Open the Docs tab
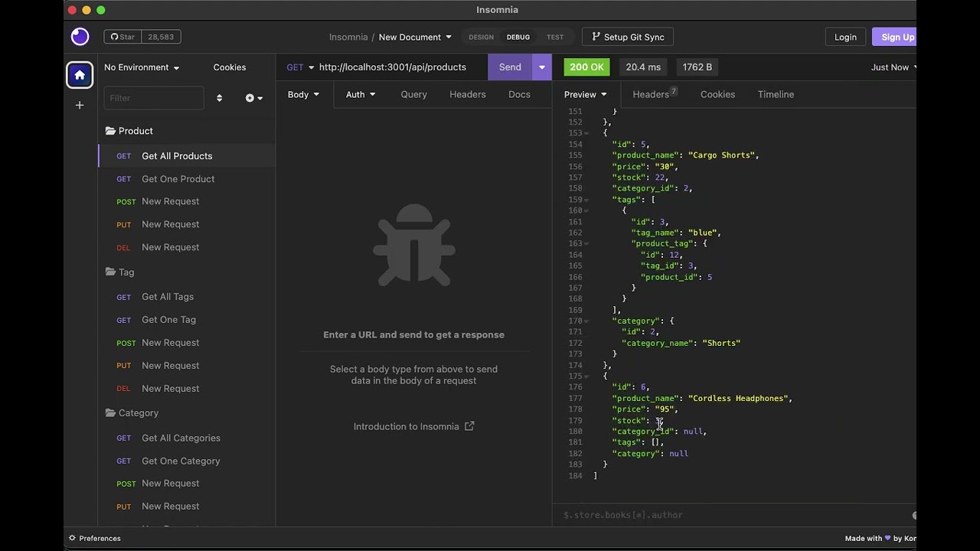This screenshot has width=980, height=551. (x=519, y=94)
